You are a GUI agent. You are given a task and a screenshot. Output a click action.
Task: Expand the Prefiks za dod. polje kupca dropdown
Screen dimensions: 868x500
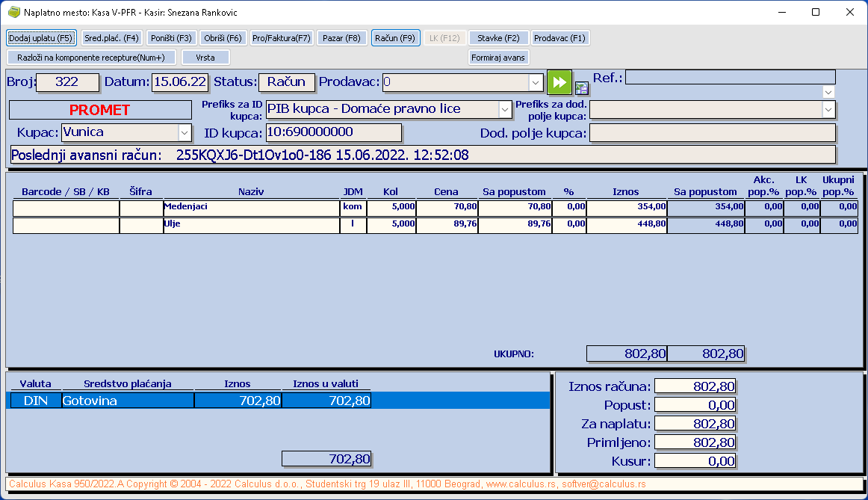pyautogui.click(x=828, y=110)
